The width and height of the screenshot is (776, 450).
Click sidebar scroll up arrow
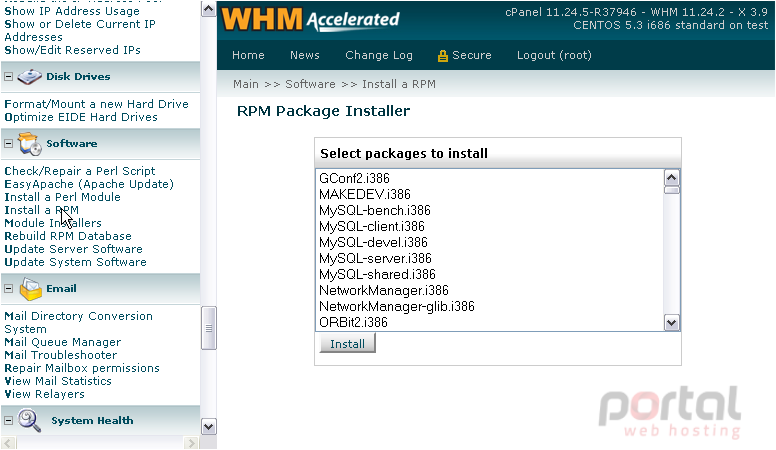pyautogui.click(x=209, y=9)
